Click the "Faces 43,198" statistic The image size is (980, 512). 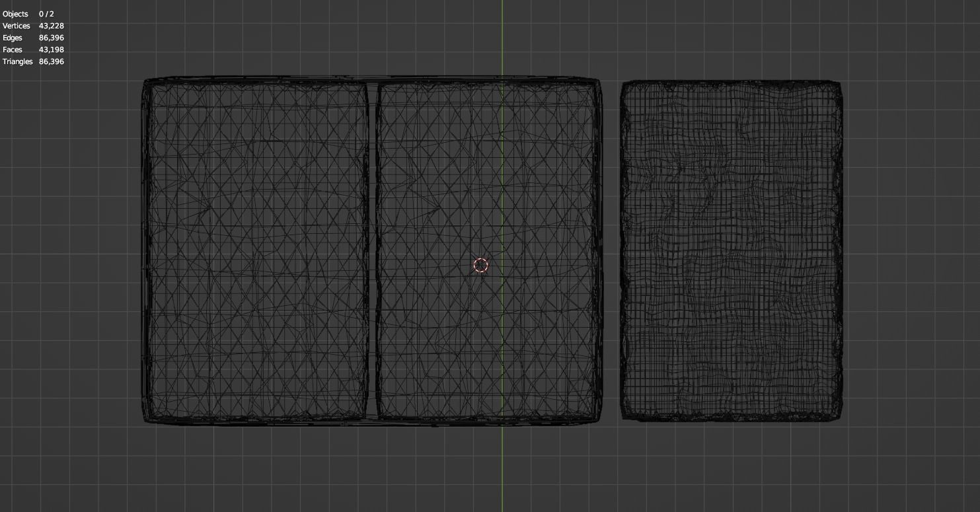pos(33,50)
